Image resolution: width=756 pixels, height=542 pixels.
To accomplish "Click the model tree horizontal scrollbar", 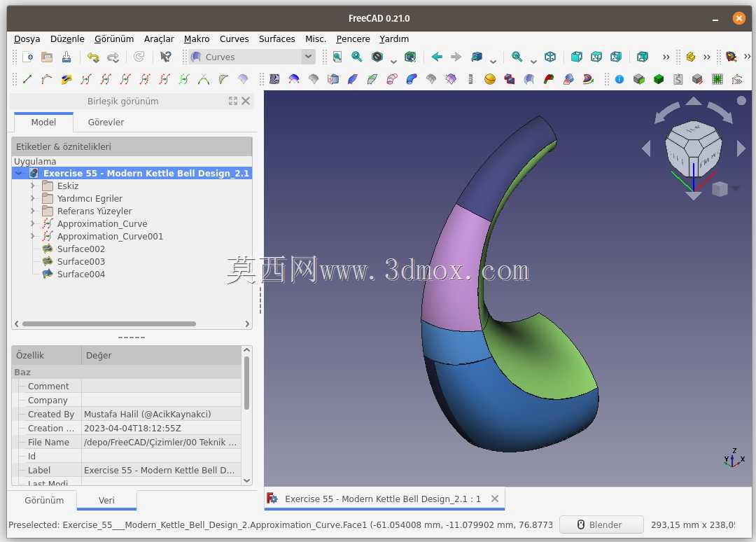I will coord(109,324).
